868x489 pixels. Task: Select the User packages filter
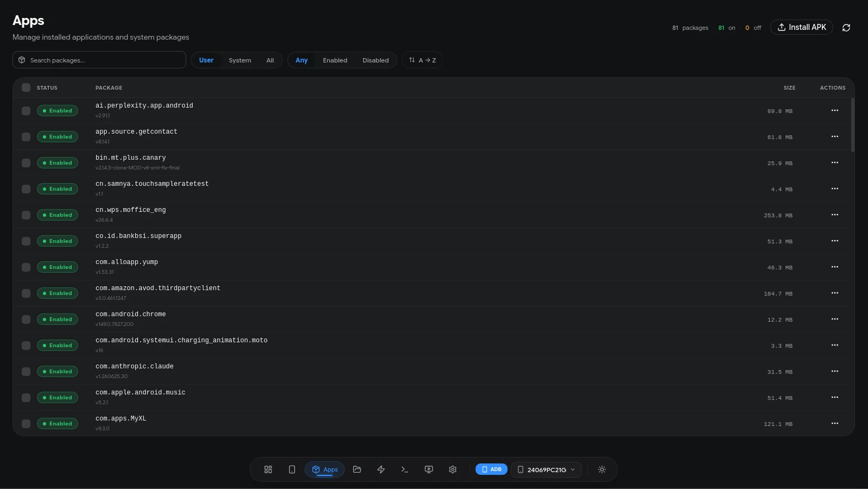[x=206, y=60]
